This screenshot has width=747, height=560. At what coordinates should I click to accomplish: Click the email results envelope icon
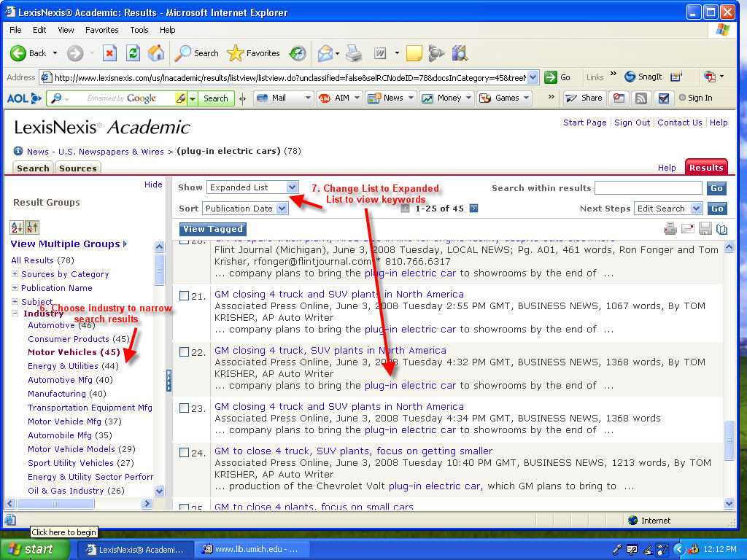(687, 229)
